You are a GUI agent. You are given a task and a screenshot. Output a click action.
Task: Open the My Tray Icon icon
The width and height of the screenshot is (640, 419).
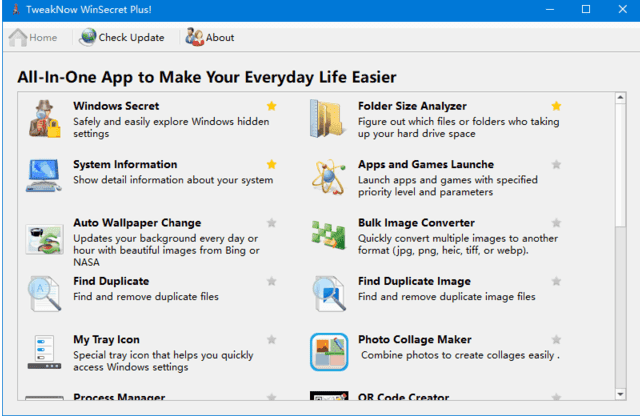click(44, 352)
